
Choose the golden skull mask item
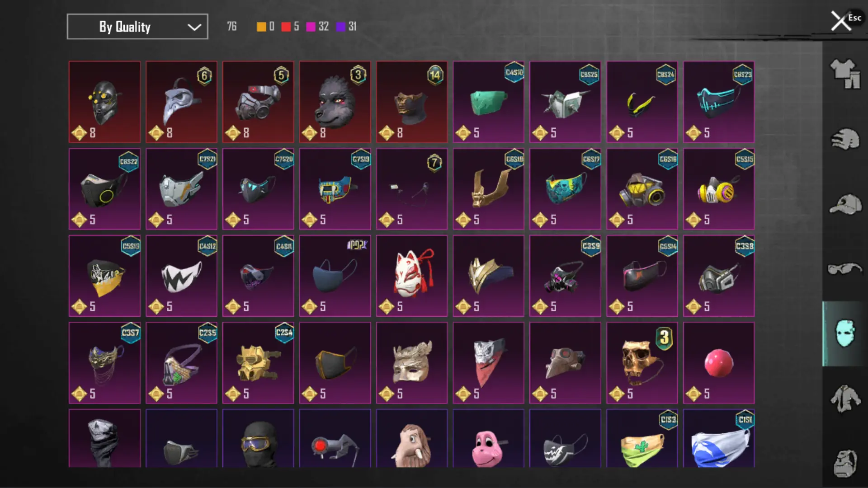pyautogui.click(x=642, y=363)
